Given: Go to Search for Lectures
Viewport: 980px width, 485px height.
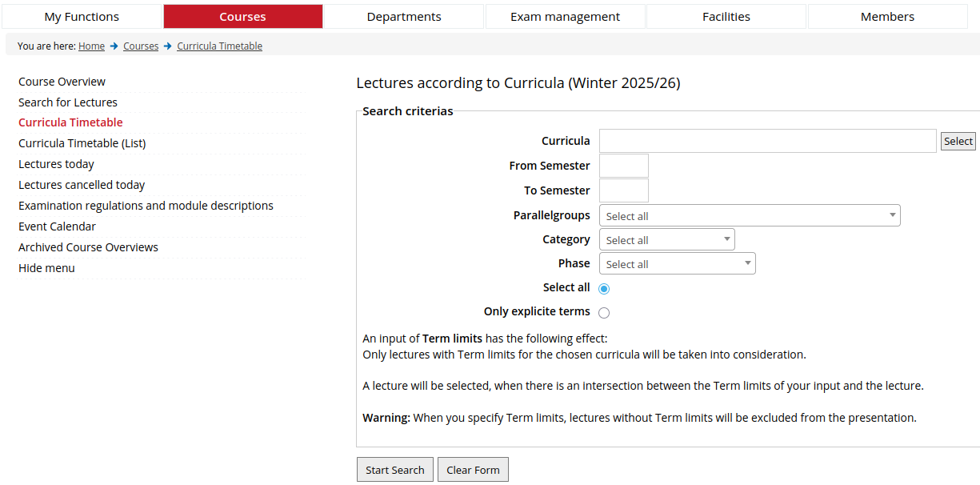Looking at the screenshot, I should 68,102.
